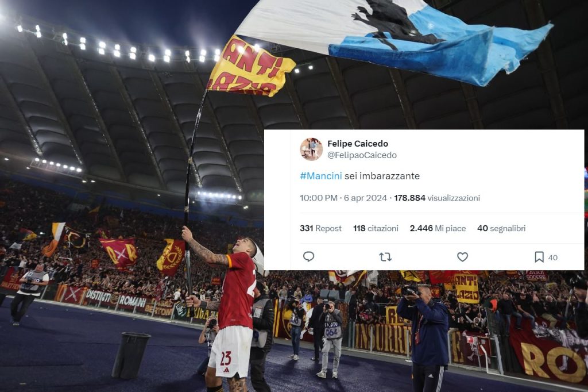Like the tweet with the heart icon
Viewport: 588px width, 392px height.
click(462, 257)
